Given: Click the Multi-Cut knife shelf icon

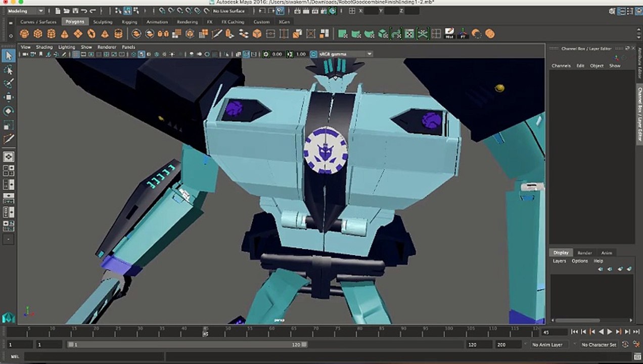Looking at the screenshot, I should 217,34.
